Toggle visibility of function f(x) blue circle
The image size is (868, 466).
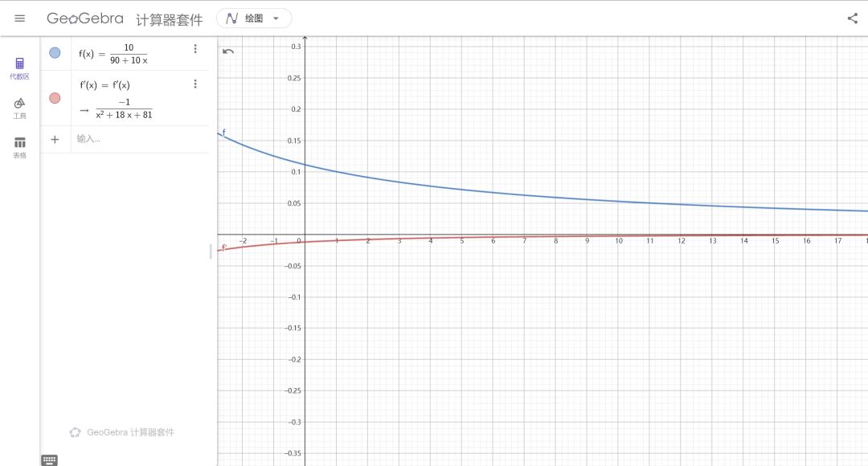coord(55,52)
